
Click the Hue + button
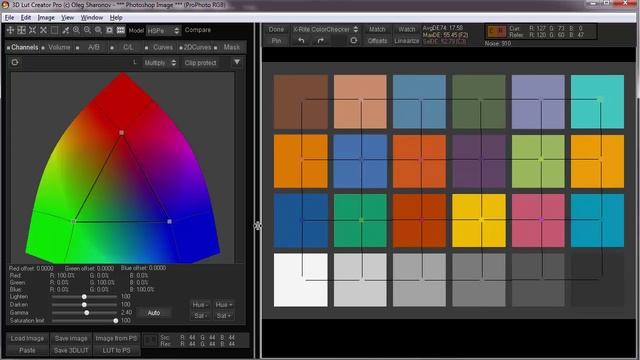click(224, 305)
